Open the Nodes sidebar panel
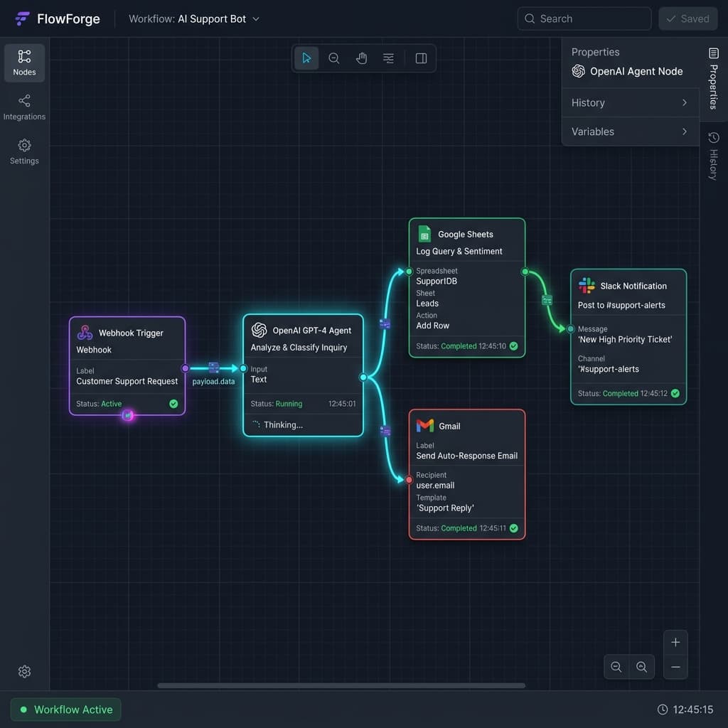728x728 pixels. point(24,63)
